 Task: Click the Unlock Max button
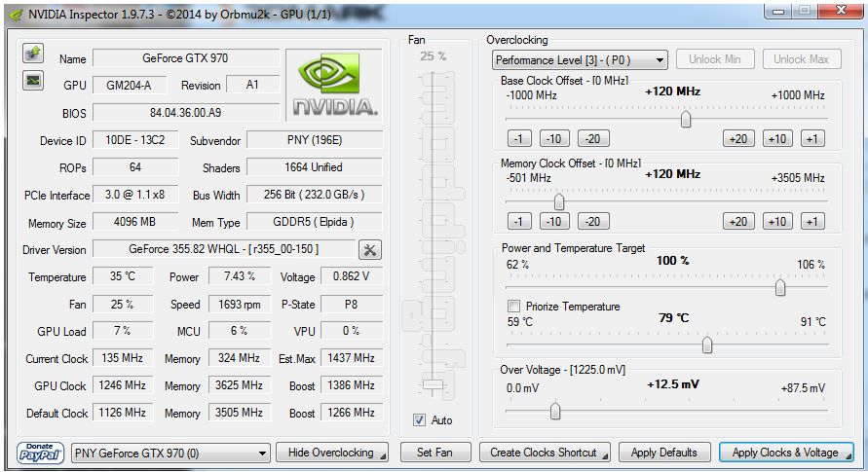(801, 59)
